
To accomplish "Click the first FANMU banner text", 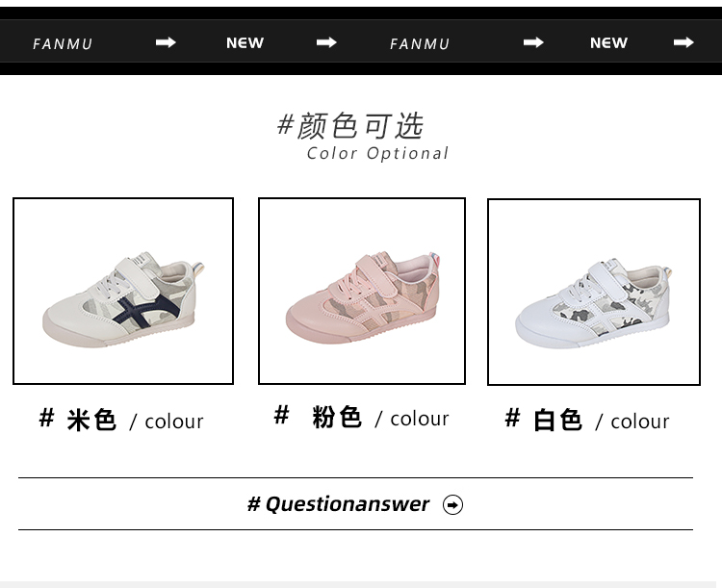I will point(63,43).
